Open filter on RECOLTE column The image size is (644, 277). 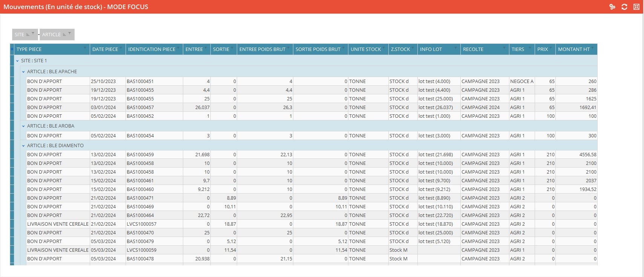point(504,48)
